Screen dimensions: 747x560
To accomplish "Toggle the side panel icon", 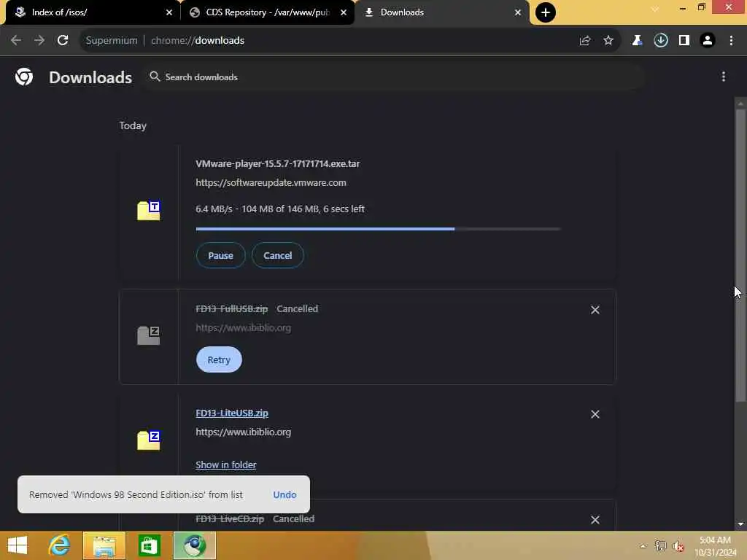I will point(684,41).
